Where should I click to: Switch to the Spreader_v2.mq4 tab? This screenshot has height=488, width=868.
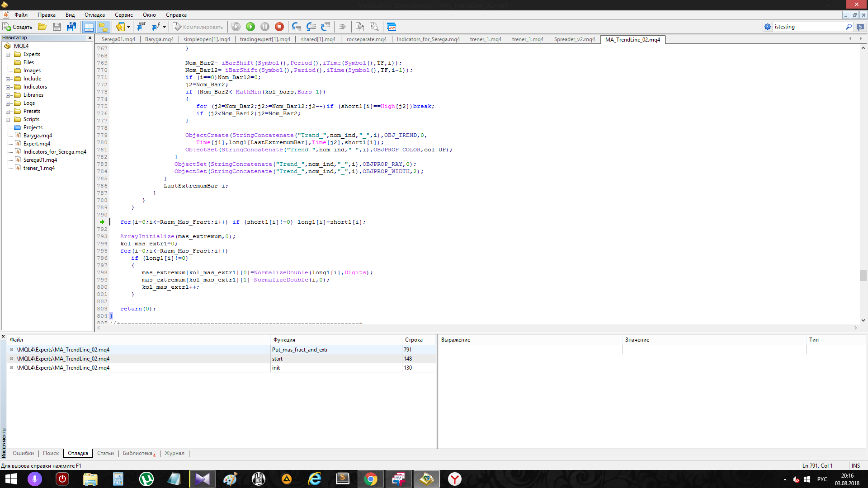574,39
